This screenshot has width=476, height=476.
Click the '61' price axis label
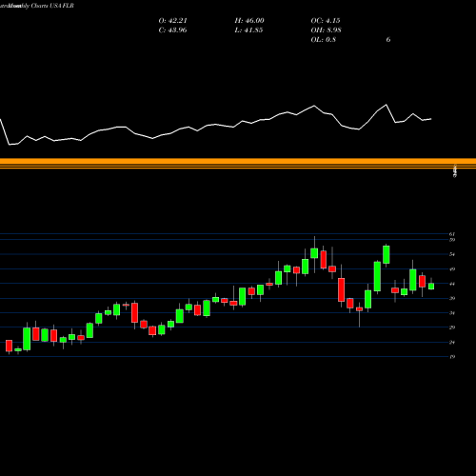pos(452,234)
